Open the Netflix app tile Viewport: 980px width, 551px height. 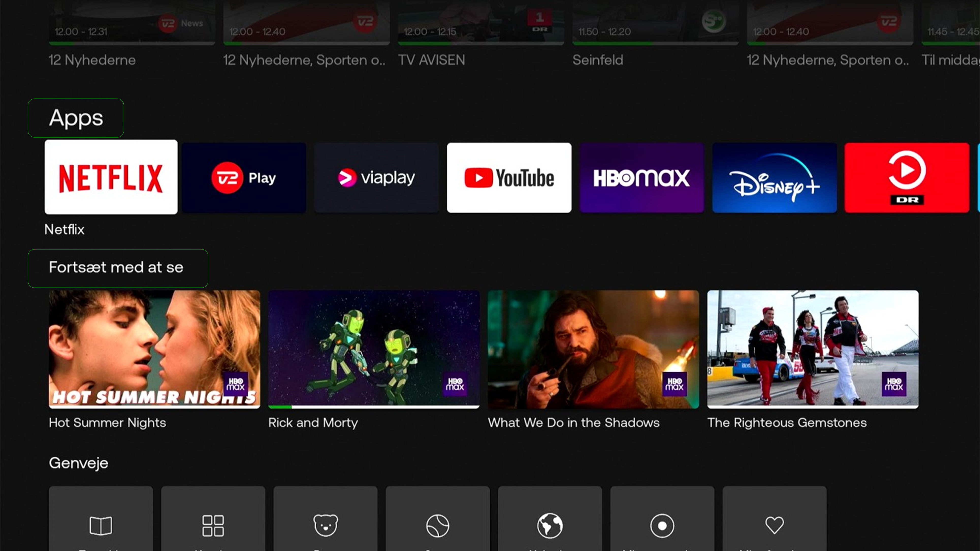coord(111,177)
